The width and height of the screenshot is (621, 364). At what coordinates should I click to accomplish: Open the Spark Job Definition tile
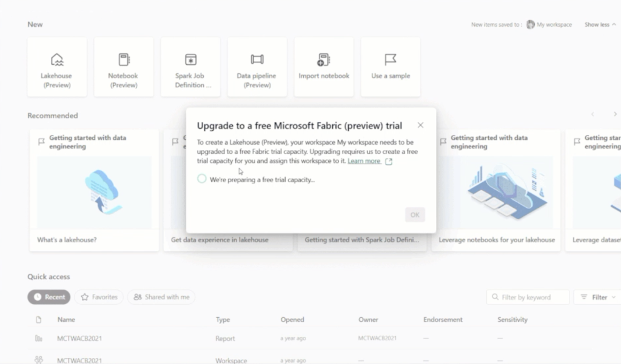tap(190, 67)
